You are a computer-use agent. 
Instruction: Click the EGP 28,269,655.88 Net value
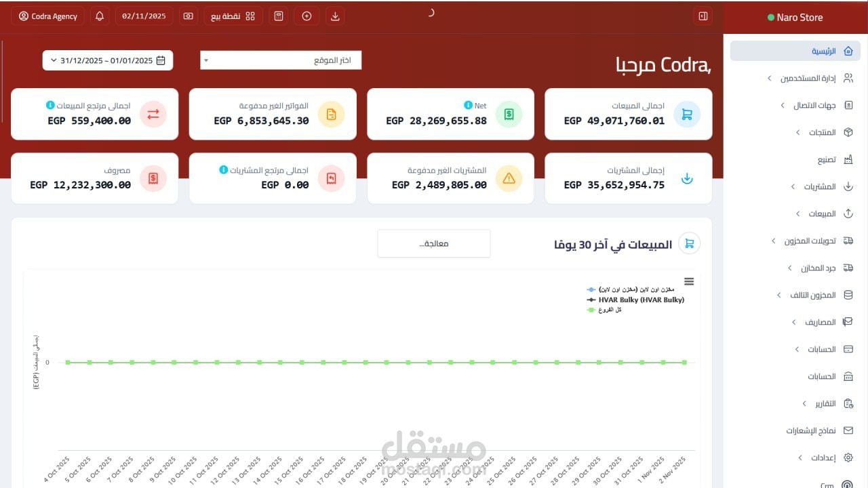[437, 121]
